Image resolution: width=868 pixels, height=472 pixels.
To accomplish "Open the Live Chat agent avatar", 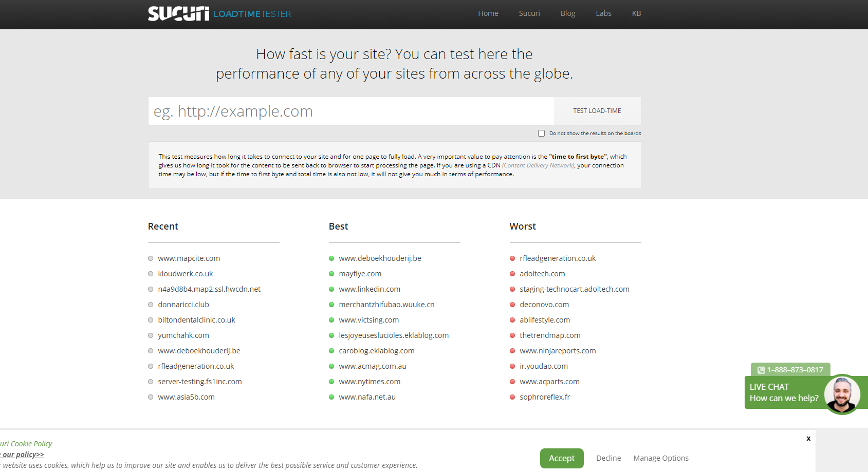I will click(842, 394).
